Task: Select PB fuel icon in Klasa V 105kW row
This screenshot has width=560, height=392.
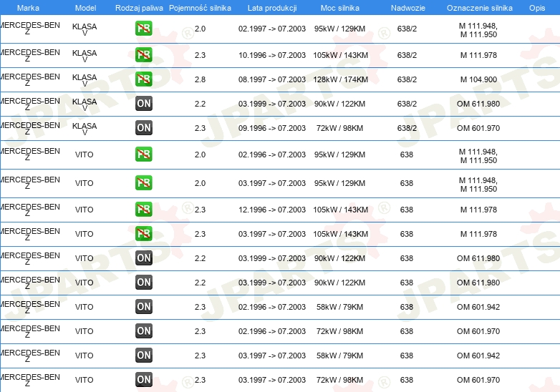Action: click(144, 55)
